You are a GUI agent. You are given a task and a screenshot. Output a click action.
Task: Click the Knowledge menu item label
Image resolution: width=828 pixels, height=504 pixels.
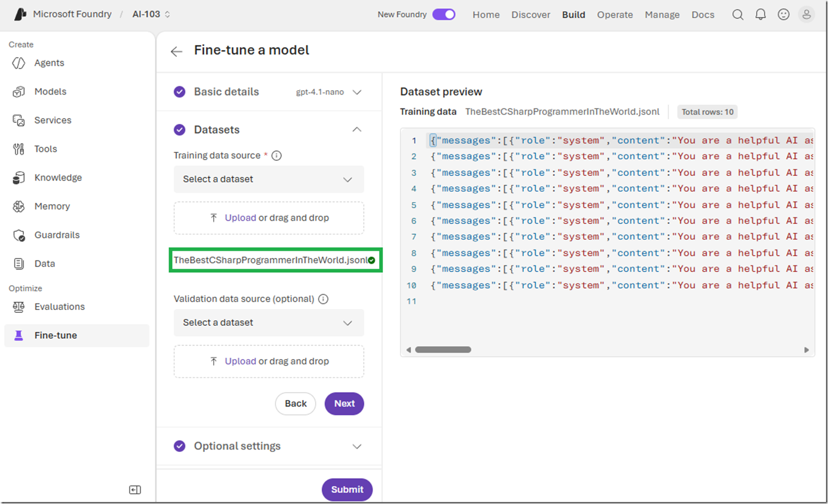[x=58, y=178]
